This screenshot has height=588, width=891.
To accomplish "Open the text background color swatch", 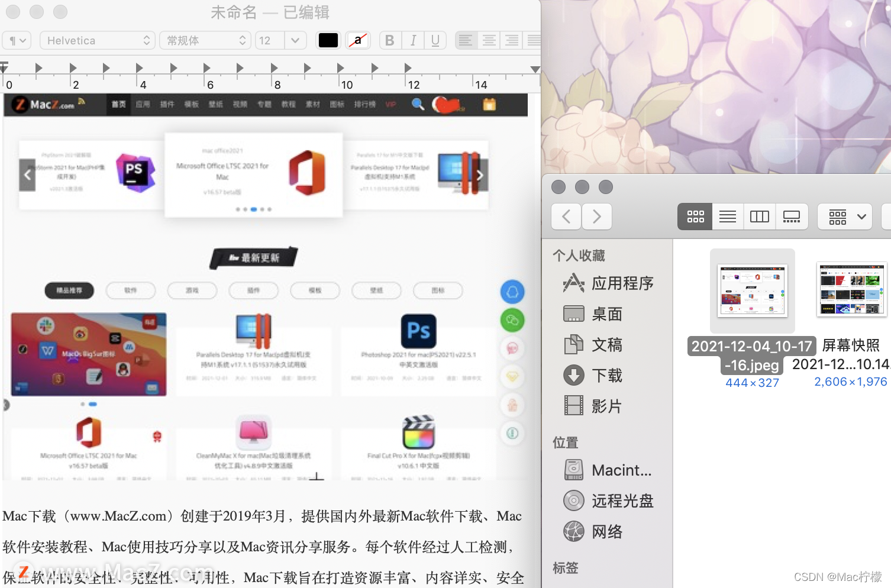I will [358, 40].
